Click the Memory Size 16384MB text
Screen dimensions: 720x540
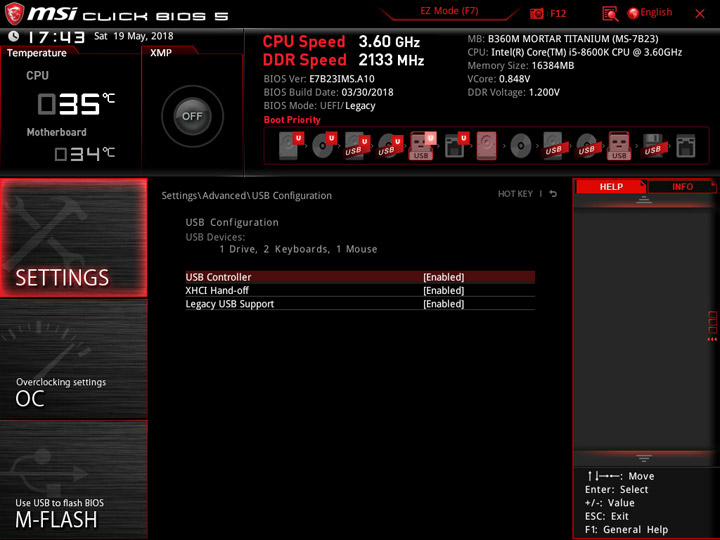pyautogui.click(x=521, y=65)
